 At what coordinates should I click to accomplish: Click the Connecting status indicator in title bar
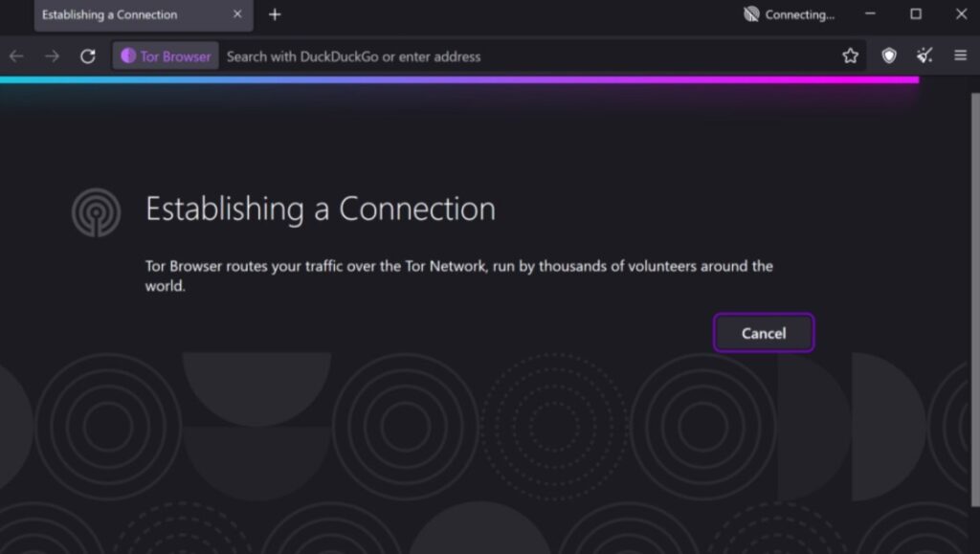(x=789, y=14)
